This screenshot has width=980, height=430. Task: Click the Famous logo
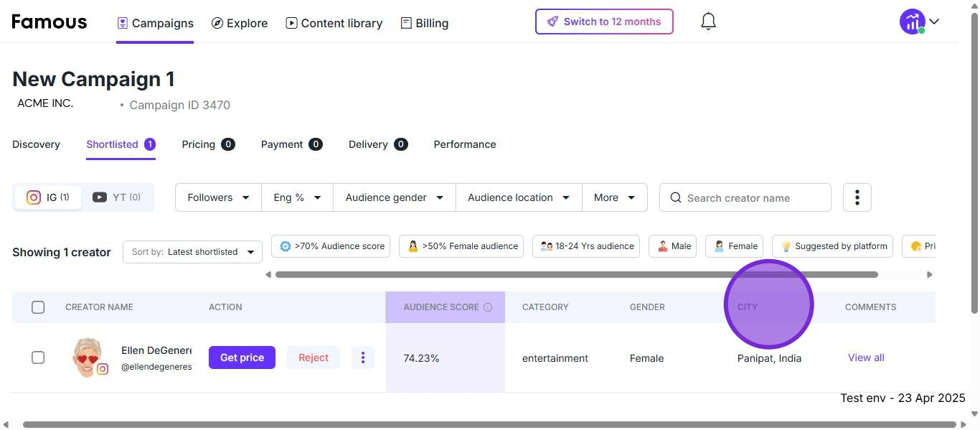(50, 22)
